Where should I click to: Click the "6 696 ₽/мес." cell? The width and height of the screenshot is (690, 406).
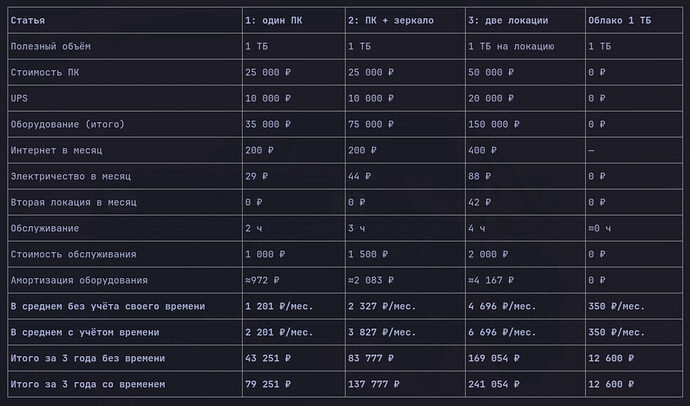point(525,332)
